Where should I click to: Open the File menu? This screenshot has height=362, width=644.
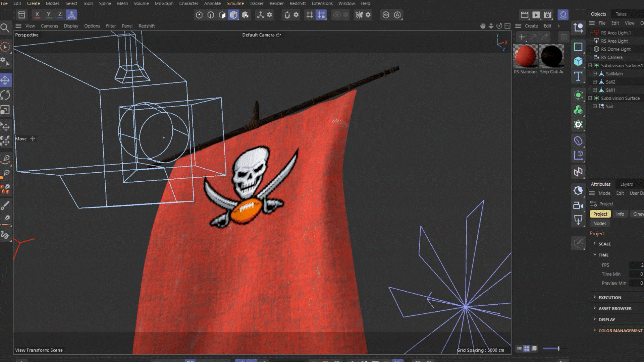4,3
